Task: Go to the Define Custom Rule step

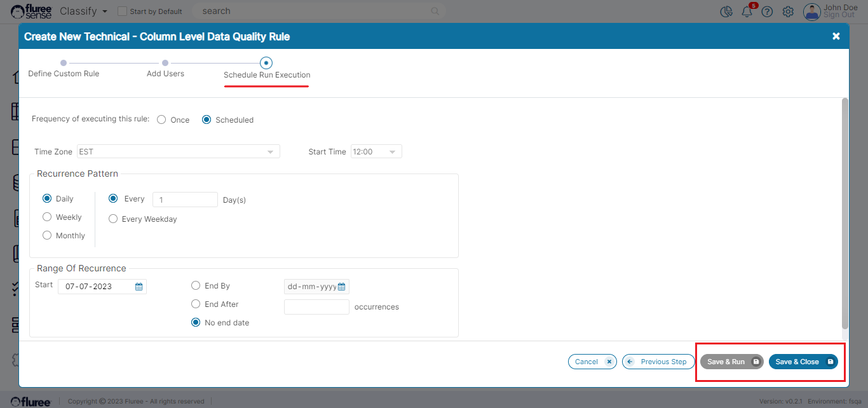Action: tap(64, 63)
